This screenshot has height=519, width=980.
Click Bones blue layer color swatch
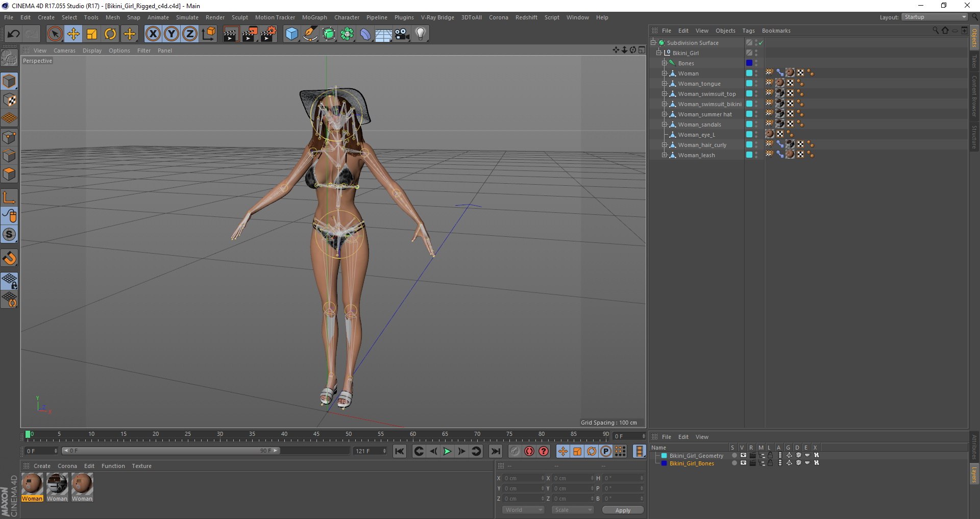point(749,63)
